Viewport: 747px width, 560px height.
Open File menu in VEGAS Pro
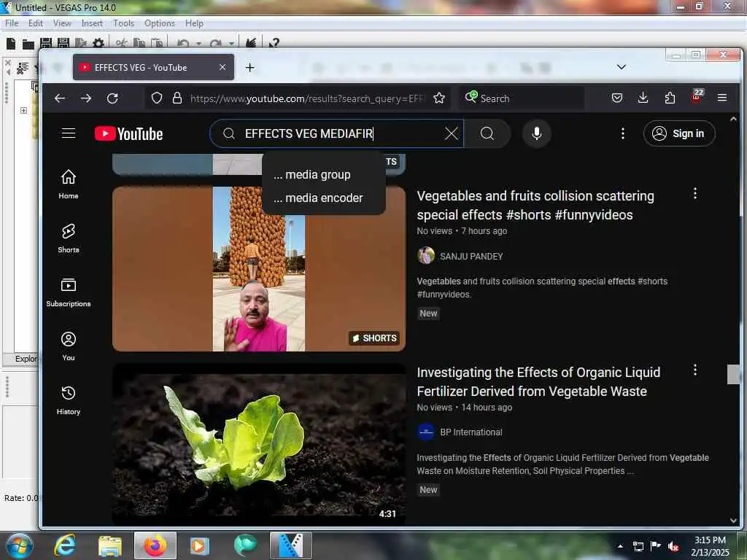pos(12,23)
